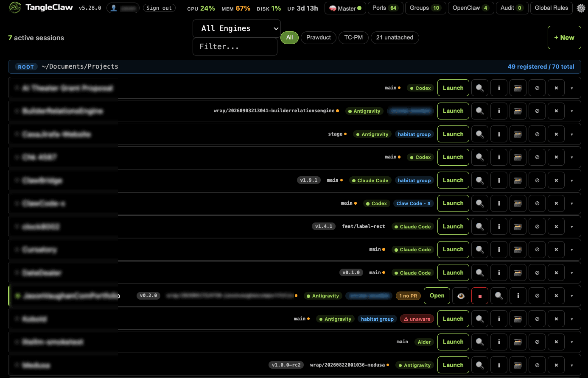Expand the Claw Code - X row arrow
Screen dimensions: 588x378
tap(572, 203)
